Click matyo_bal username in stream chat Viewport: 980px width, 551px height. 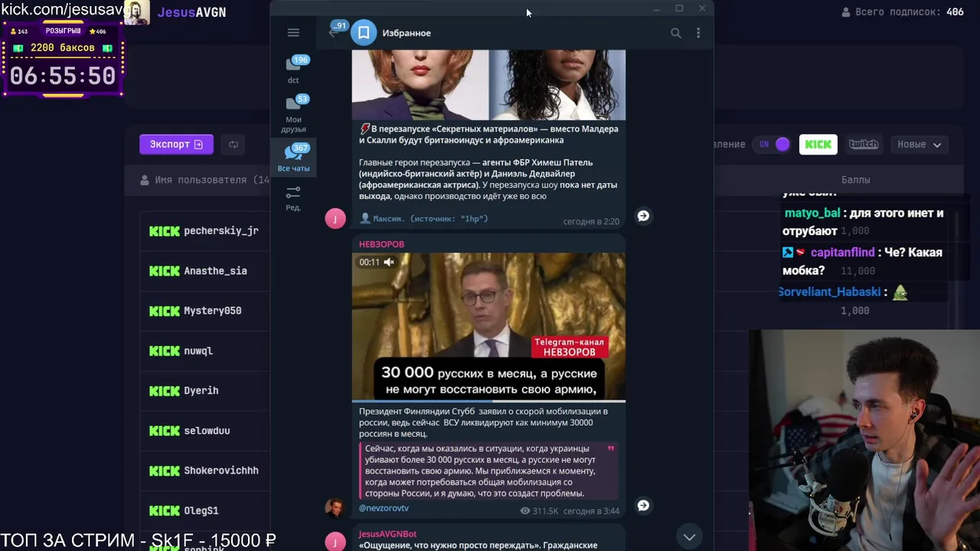(812, 214)
